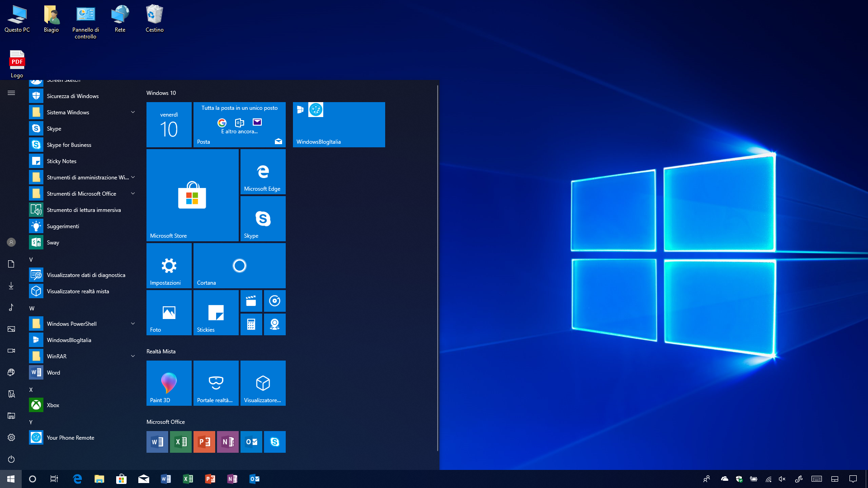868x488 pixels.
Task: Launch Word from Microsoft Office section
Action: click(157, 441)
